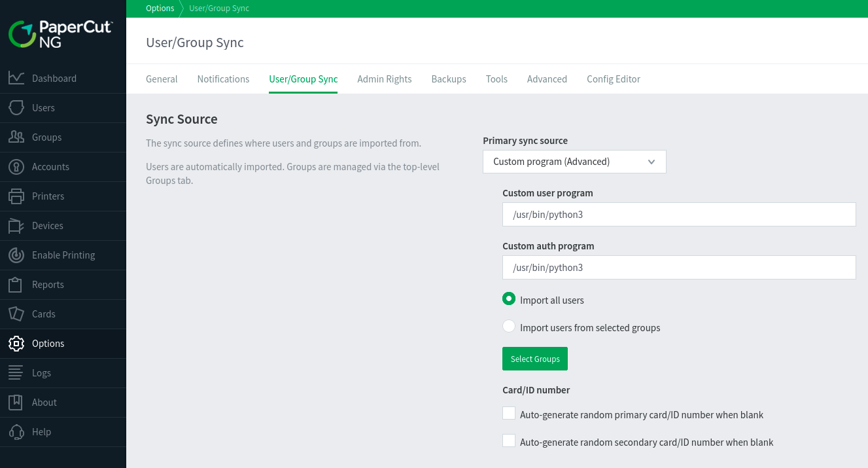
Task: Click the Reports clipboard icon
Action: [16, 285]
